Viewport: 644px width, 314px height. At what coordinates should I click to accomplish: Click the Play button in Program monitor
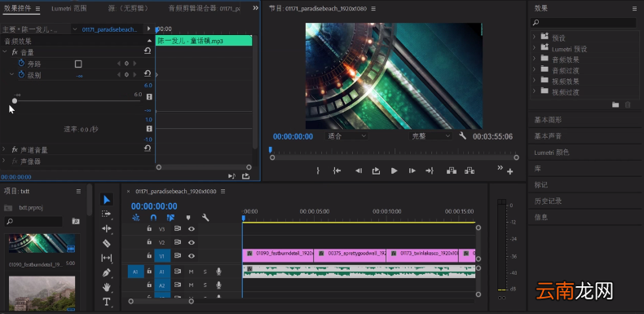point(394,171)
